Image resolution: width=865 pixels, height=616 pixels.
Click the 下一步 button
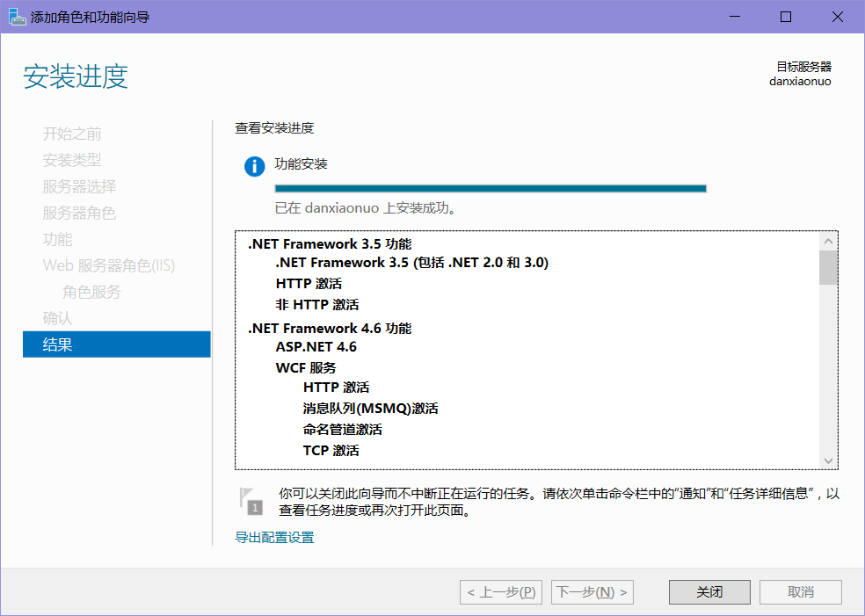pos(592,591)
